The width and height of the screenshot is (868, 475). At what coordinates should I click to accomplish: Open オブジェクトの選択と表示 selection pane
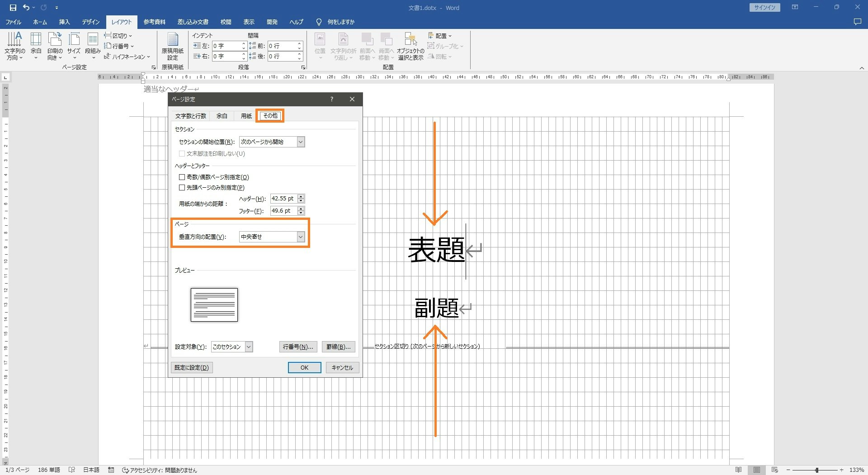(x=410, y=46)
